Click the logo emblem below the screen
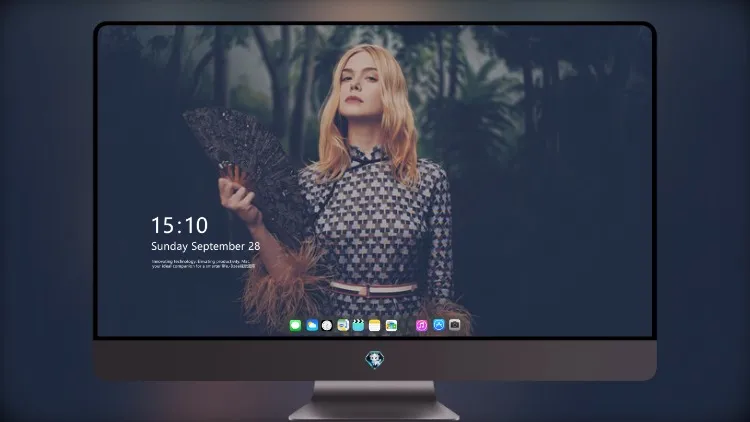750x422 pixels. 375,359
